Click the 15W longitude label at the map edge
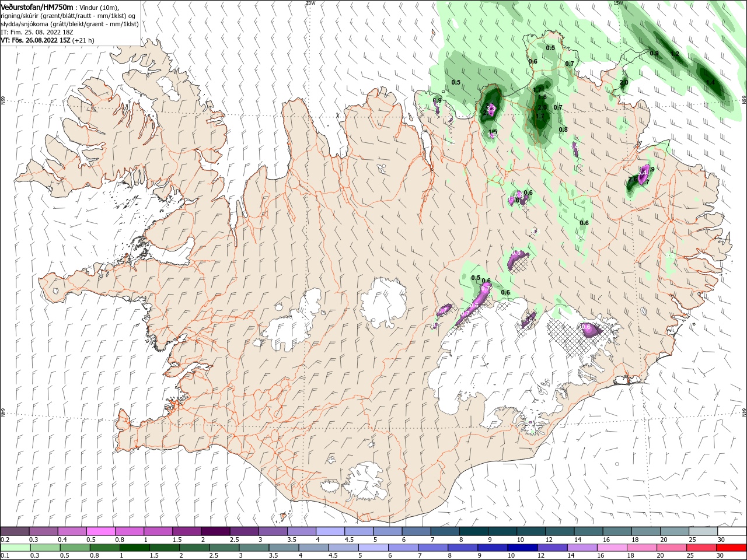The height and width of the screenshot is (560, 747). [x=619, y=3]
